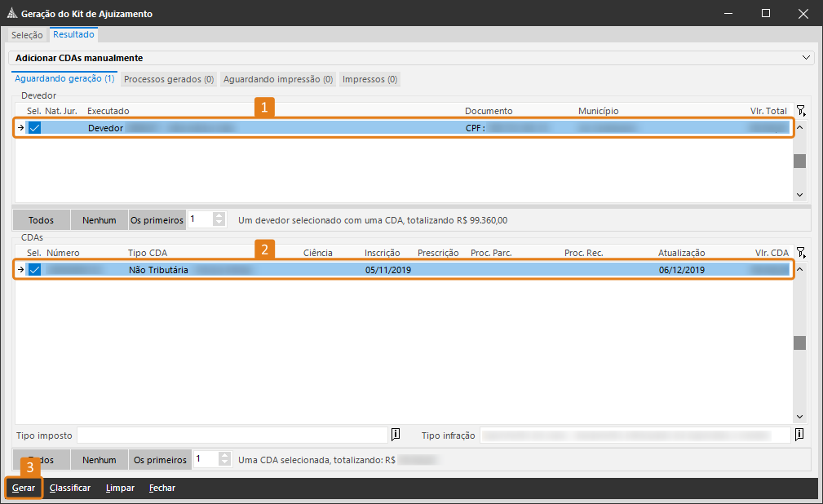Close the Geração do Kit de Ajuizamento window
The image size is (823, 504).
[x=803, y=14]
